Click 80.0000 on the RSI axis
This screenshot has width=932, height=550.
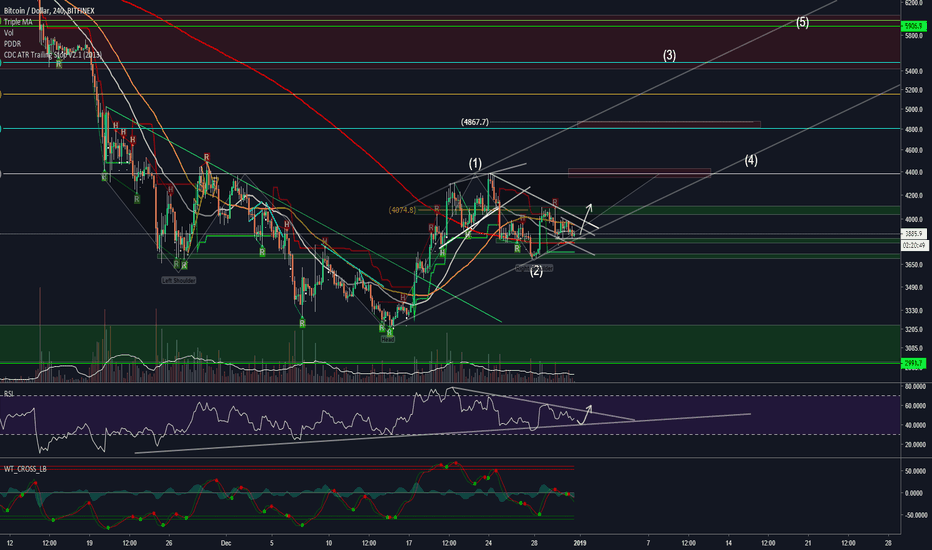(915, 386)
